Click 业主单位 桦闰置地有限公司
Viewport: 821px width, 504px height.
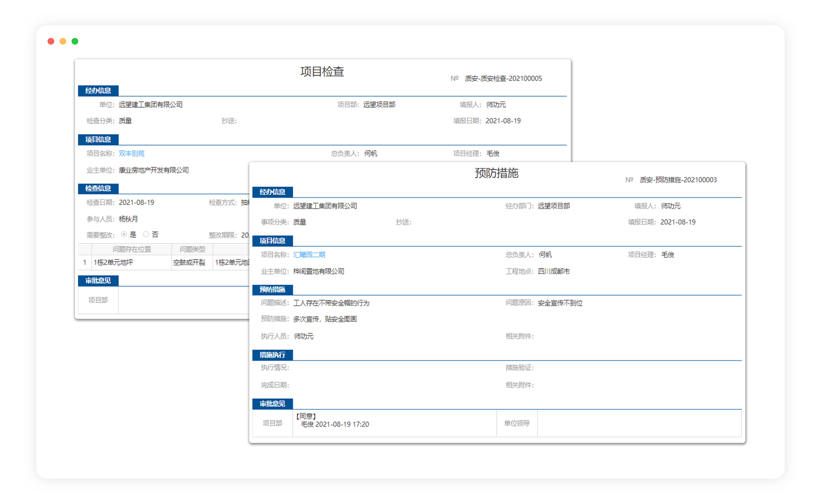point(319,271)
